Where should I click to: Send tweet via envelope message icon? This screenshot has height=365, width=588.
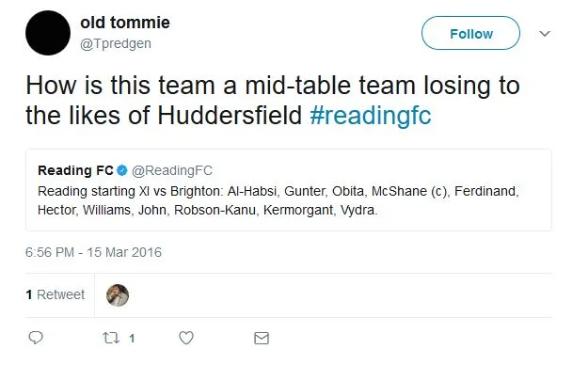pos(262,338)
